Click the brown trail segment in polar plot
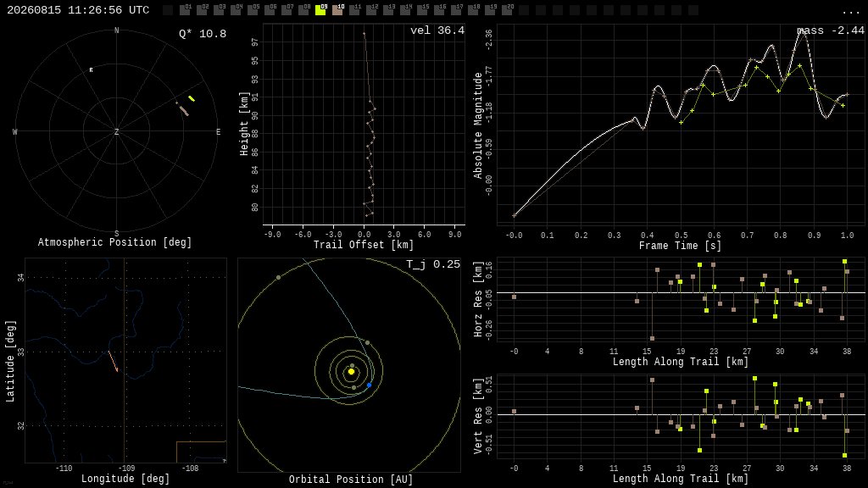 184,111
